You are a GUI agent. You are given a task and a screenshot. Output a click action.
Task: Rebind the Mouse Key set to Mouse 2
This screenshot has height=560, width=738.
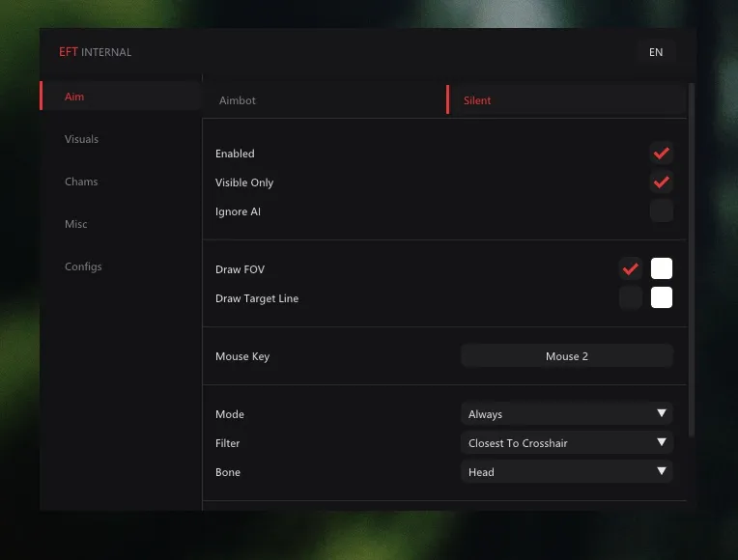click(x=567, y=356)
